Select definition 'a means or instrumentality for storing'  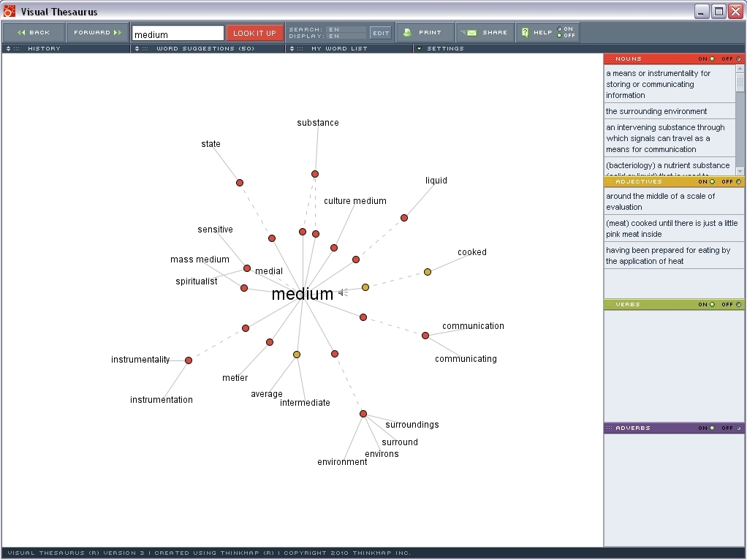(670, 84)
